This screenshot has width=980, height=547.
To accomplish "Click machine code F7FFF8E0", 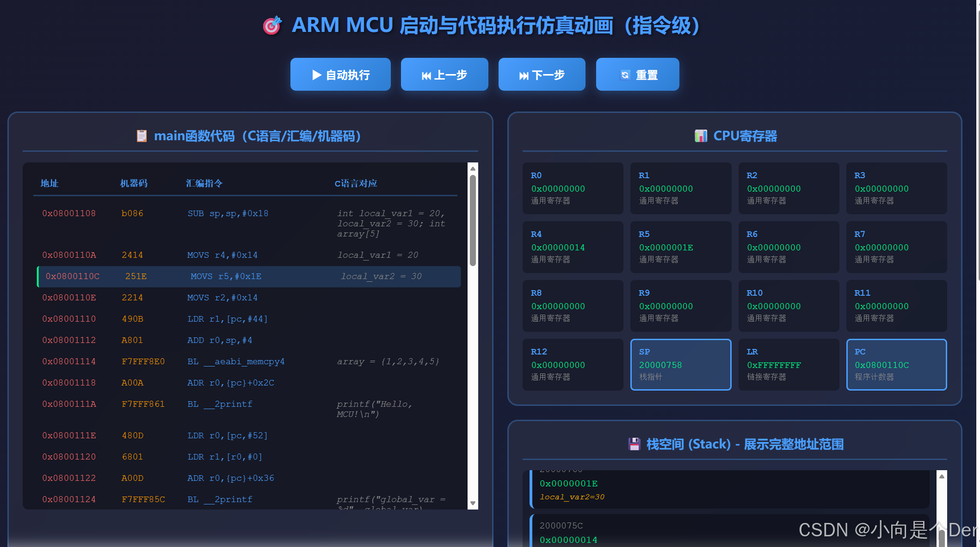I will [x=143, y=361].
